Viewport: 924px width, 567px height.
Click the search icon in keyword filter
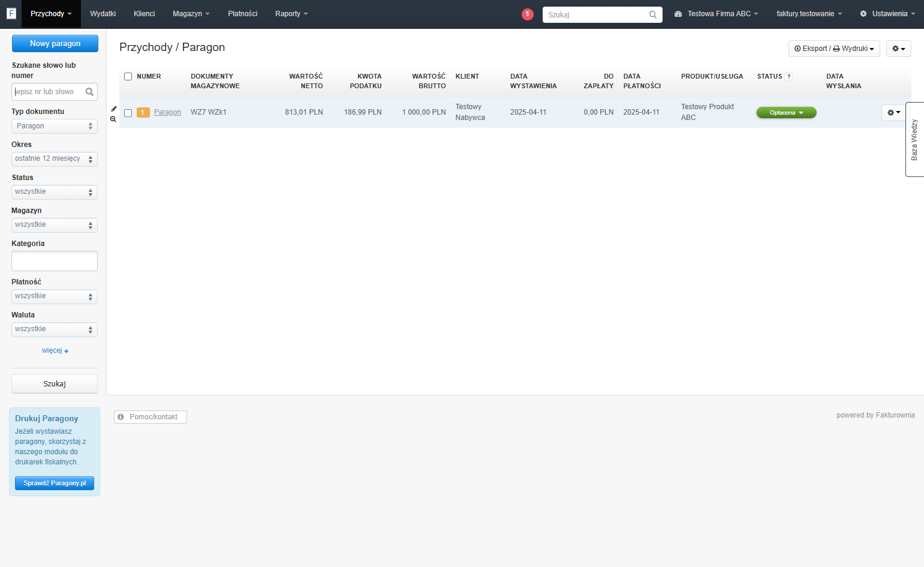pyautogui.click(x=89, y=92)
